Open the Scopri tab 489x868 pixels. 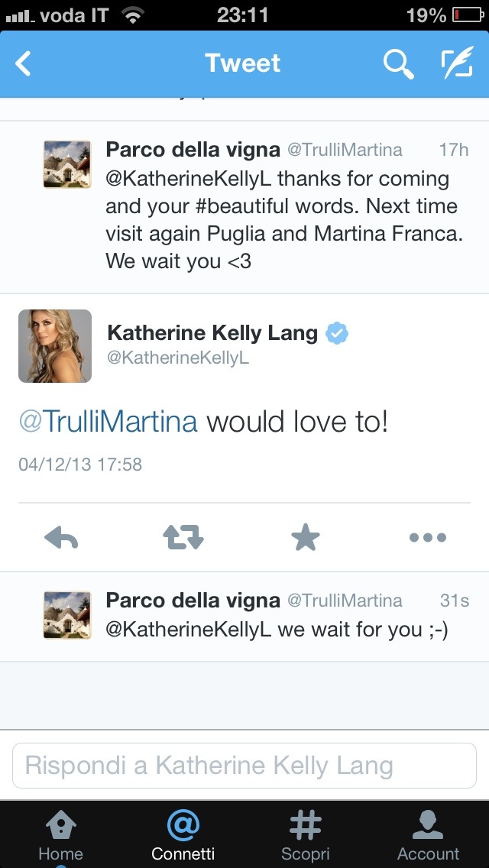coord(306,836)
